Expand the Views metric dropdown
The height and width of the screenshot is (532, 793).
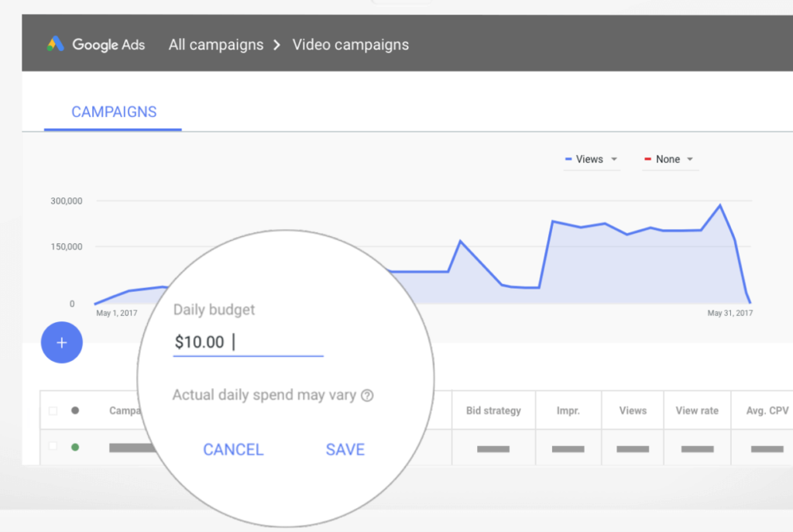614,160
